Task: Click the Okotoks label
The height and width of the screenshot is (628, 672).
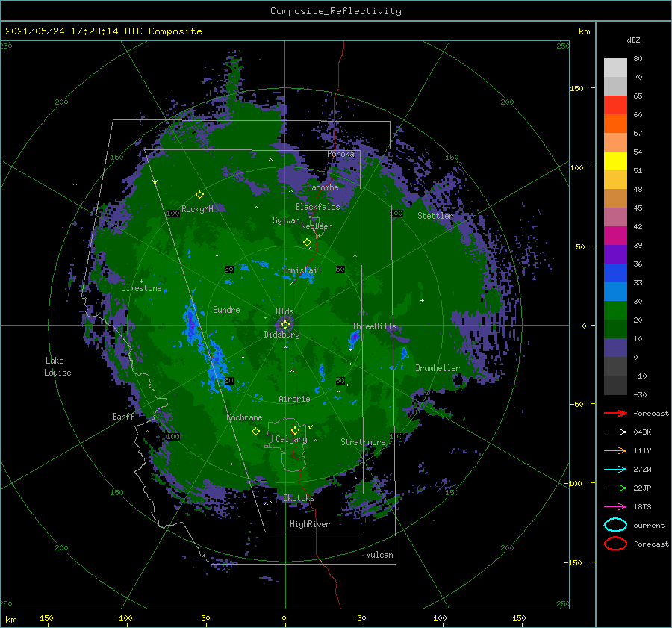Action: tap(299, 498)
